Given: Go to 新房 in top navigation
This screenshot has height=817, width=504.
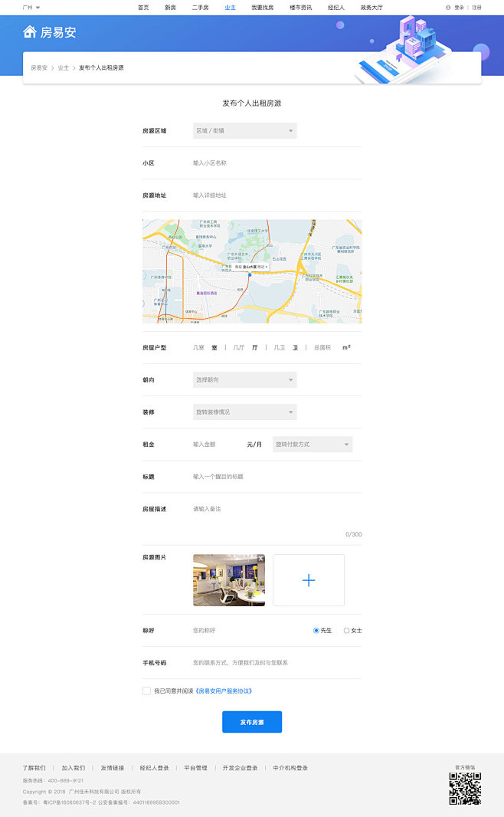Looking at the screenshot, I should [x=170, y=7].
